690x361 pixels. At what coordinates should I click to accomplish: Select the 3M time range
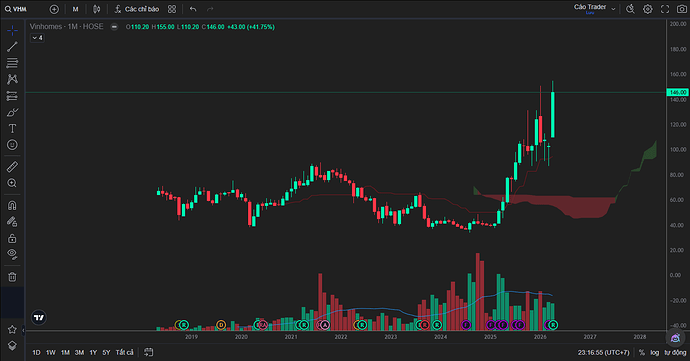tap(79, 352)
